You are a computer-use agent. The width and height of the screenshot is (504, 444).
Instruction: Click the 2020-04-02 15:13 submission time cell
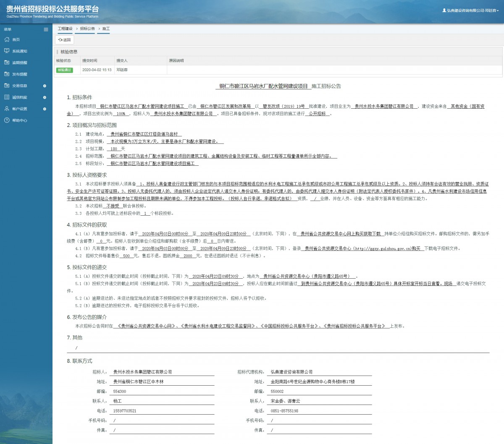[x=97, y=70]
